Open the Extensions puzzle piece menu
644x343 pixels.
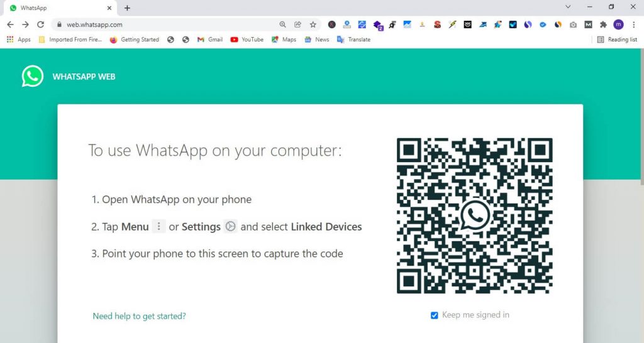tap(603, 24)
